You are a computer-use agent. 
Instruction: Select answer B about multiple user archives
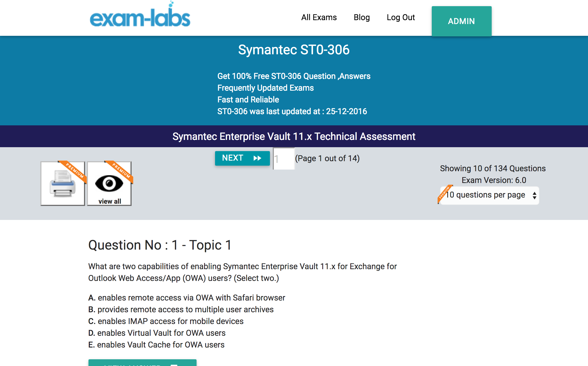point(181,309)
